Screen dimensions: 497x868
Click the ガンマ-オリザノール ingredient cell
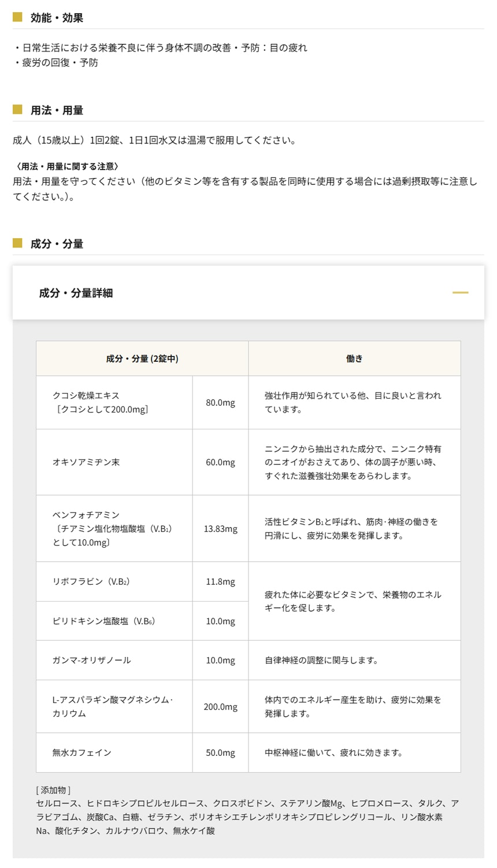click(x=91, y=661)
